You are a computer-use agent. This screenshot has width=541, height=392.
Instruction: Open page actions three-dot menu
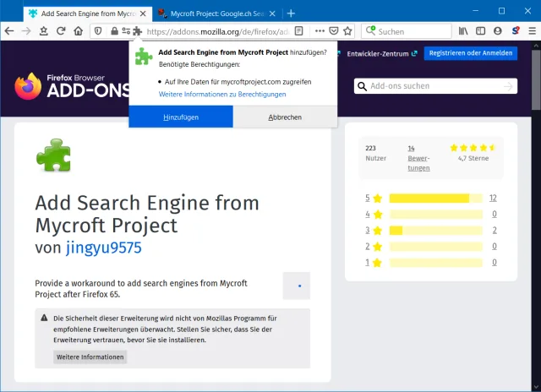320,31
